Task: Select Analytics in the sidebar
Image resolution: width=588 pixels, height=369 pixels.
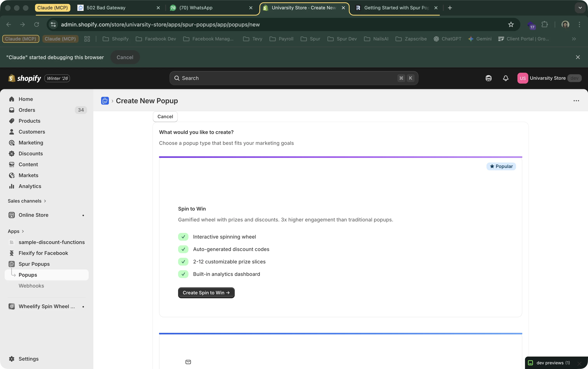Action: pos(30,186)
